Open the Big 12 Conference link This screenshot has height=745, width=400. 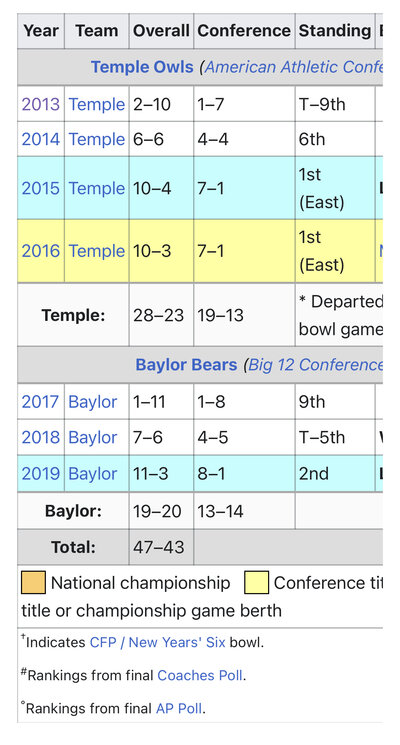pos(315,365)
